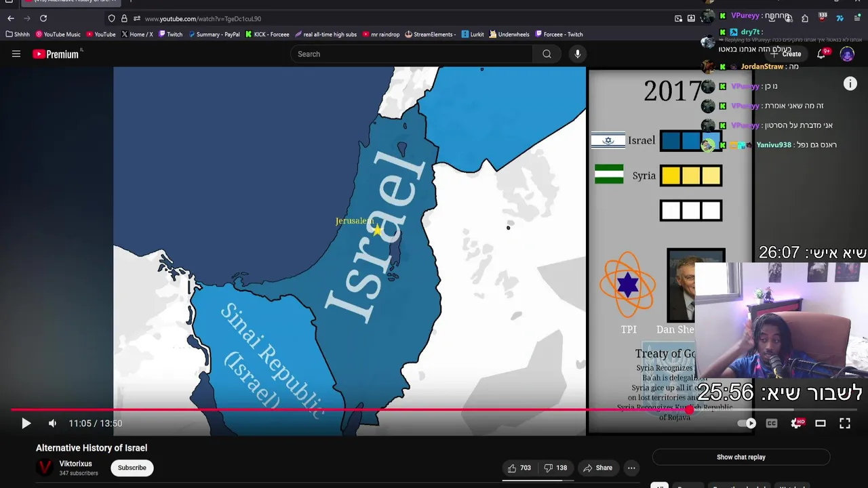Switch to theater mode
Viewport: 868px width, 488px height.
[821, 424]
